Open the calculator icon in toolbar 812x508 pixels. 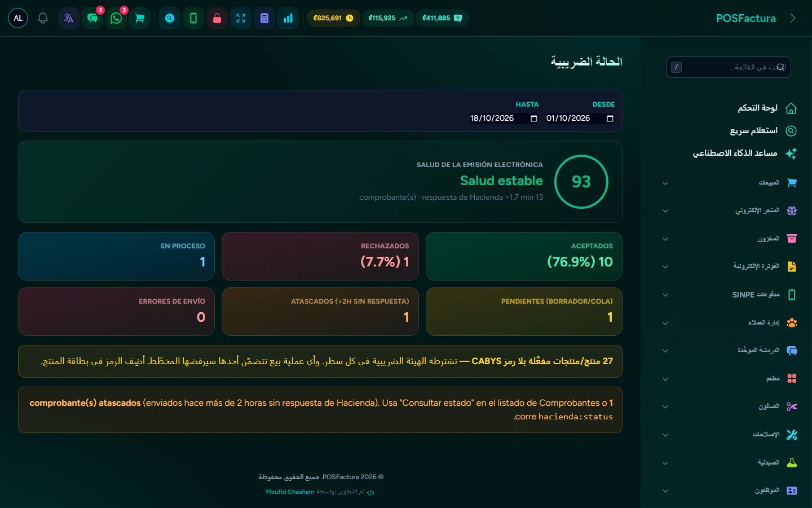(x=264, y=18)
